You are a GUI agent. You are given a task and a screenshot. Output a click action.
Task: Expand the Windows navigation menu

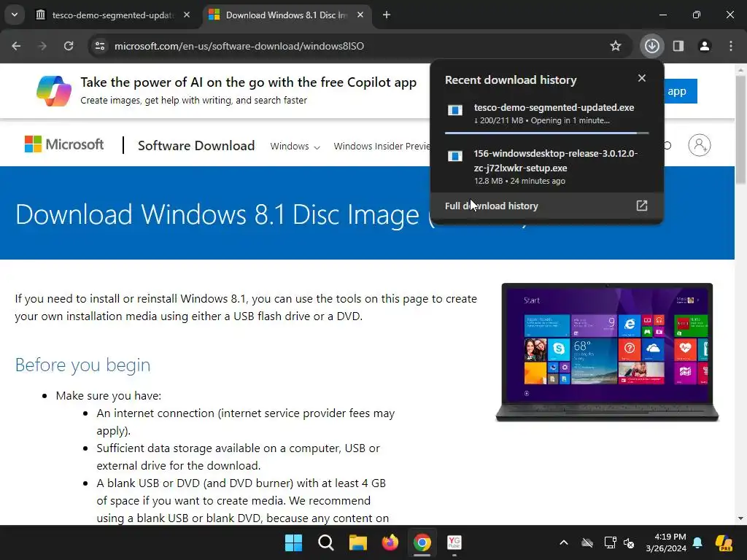tap(295, 146)
